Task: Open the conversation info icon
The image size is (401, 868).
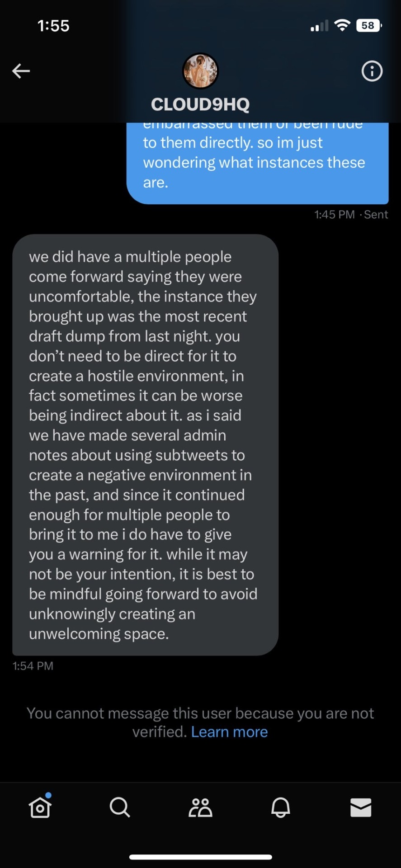Action: 372,71
